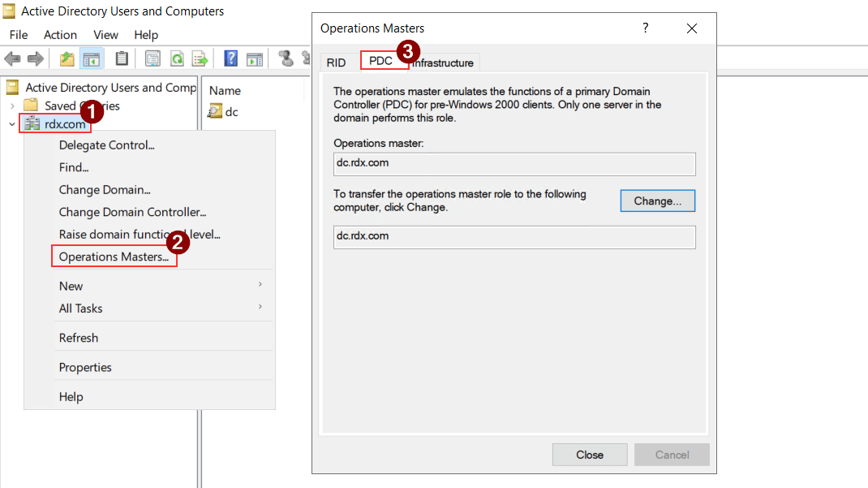This screenshot has height=488, width=868.
Task: Click the Forward arrow in the toolbar
Action: [35, 58]
